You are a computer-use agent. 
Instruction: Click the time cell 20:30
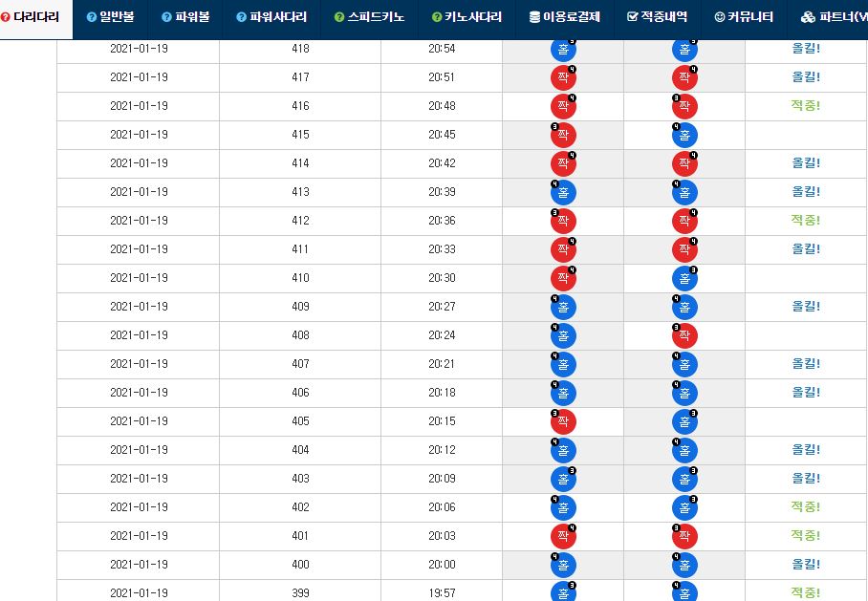[x=442, y=278]
